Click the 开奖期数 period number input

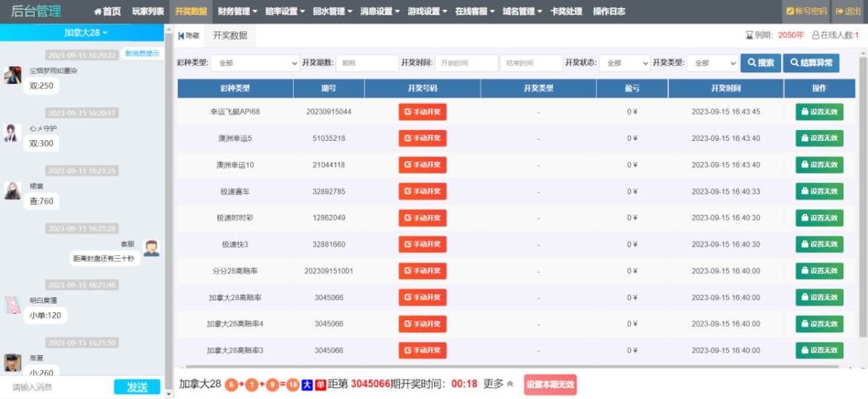pyautogui.click(x=367, y=63)
